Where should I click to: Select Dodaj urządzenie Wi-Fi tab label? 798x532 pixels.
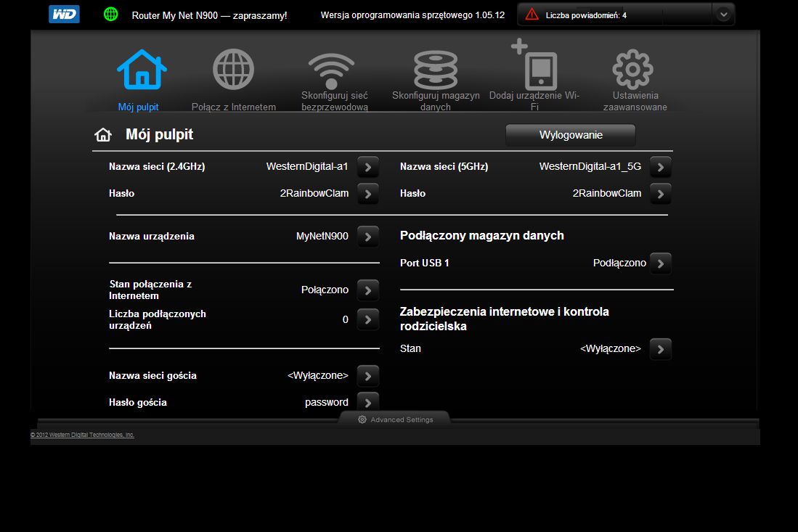534,101
